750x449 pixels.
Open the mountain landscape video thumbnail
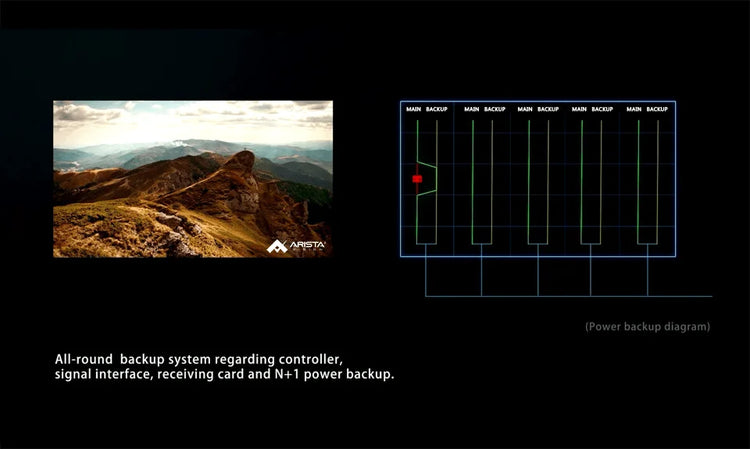coord(192,179)
